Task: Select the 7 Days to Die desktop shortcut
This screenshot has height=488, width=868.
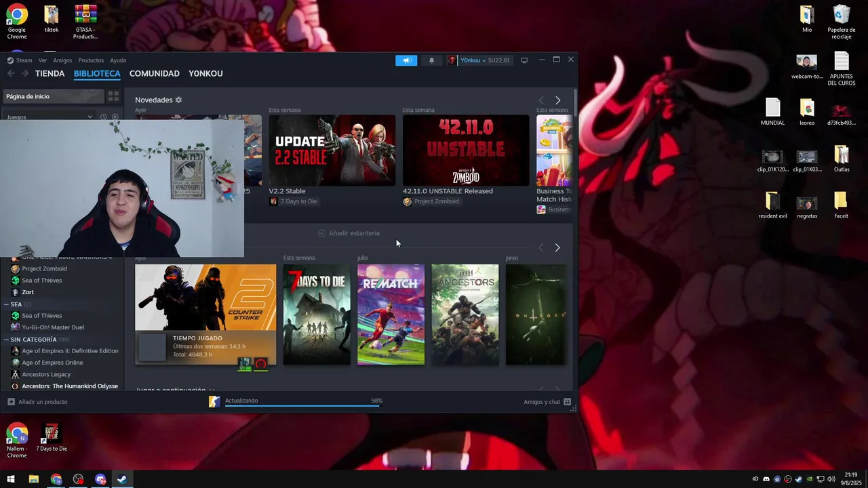Action: tap(52, 437)
